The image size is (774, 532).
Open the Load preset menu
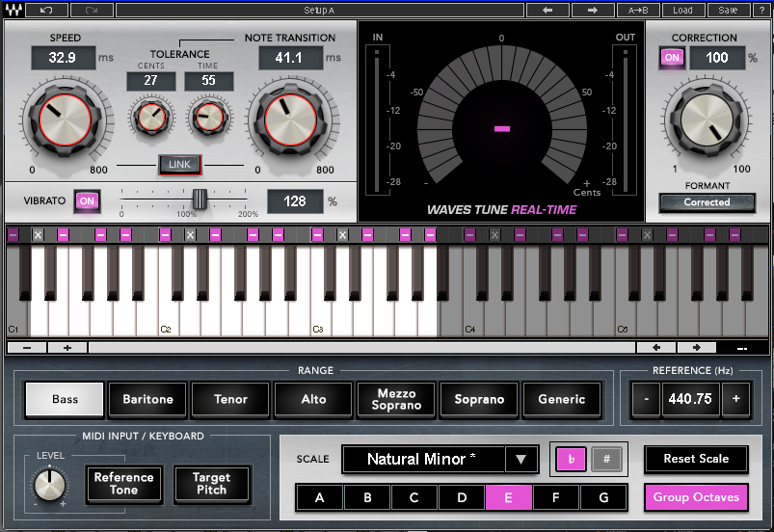click(x=682, y=10)
